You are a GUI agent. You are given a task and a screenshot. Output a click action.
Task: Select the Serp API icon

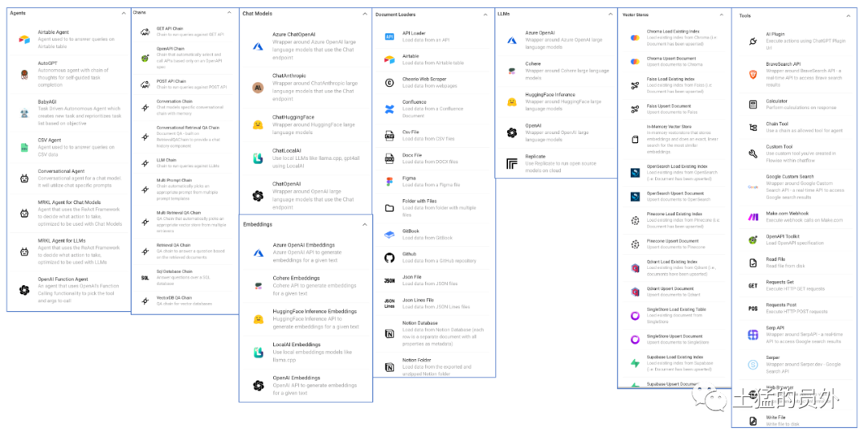pos(753,335)
